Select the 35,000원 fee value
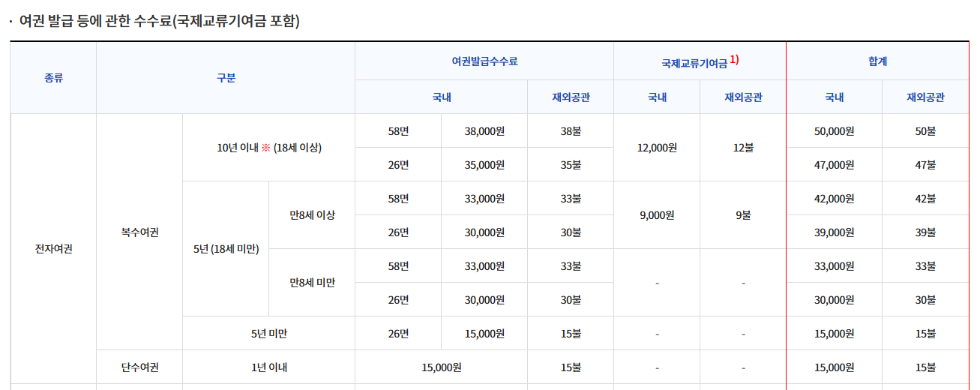The width and height of the screenshot is (980, 390). [x=484, y=164]
